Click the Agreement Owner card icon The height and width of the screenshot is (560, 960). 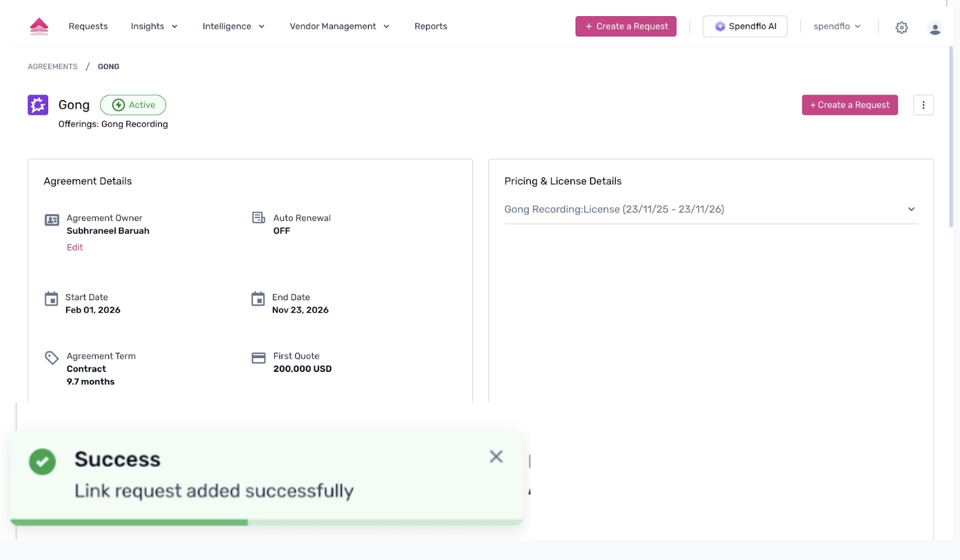52,220
